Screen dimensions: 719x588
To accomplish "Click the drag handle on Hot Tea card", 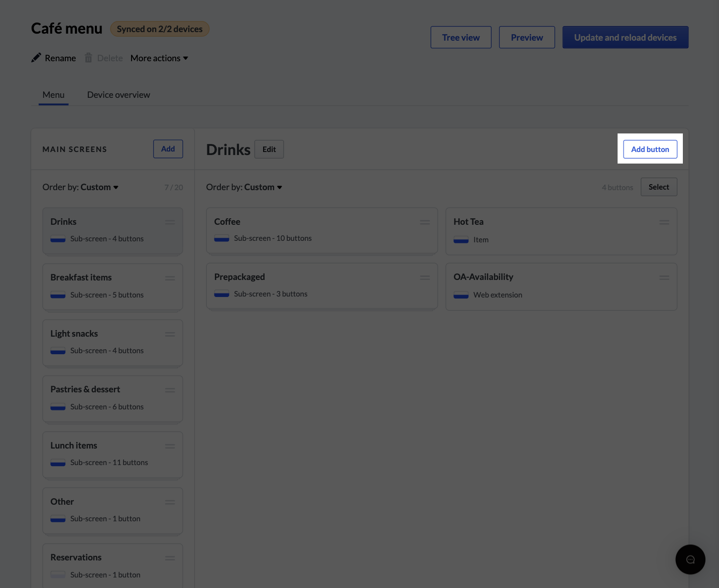I will tap(664, 222).
